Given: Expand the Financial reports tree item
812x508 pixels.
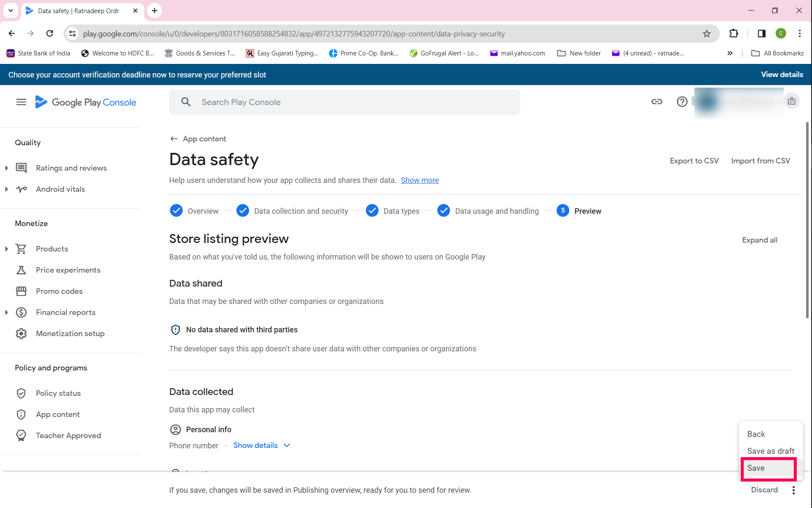Looking at the screenshot, I should tap(6, 312).
